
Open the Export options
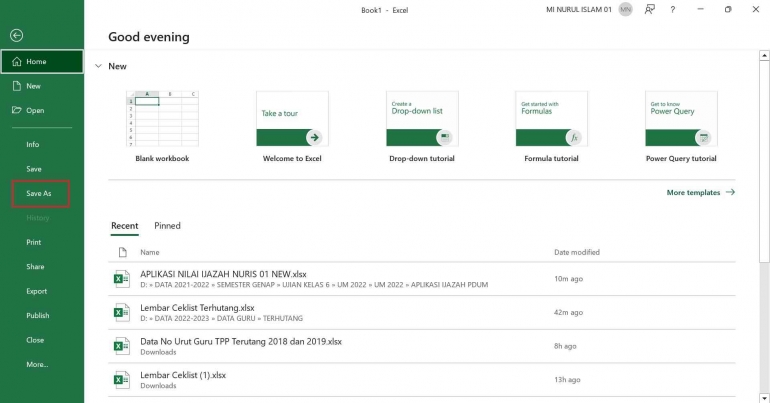pyautogui.click(x=37, y=291)
